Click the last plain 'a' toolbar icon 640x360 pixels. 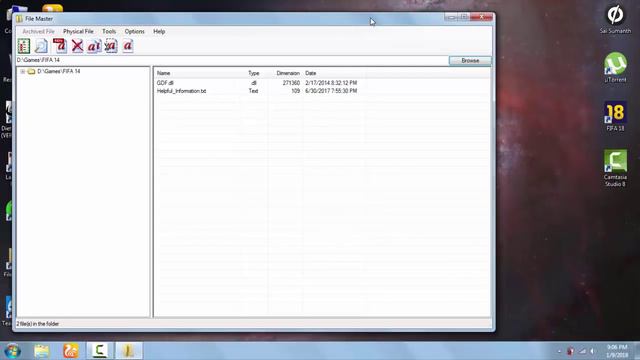[128, 46]
